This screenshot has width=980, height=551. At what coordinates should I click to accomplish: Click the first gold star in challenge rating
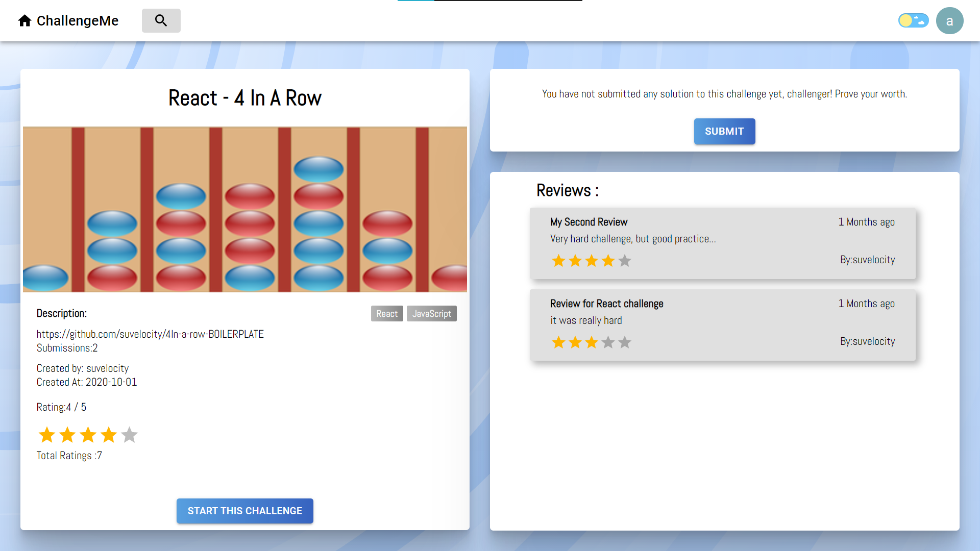pyautogui.click(x=47, y=435)
